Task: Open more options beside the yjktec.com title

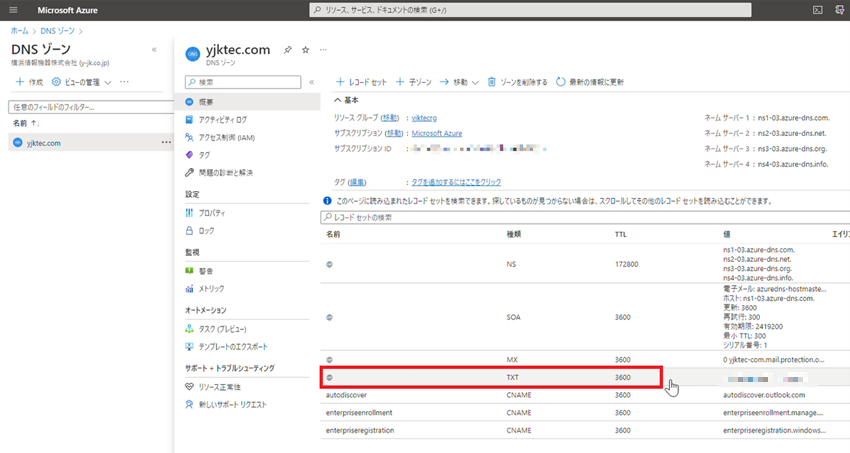Action: (x=323, y=50)
